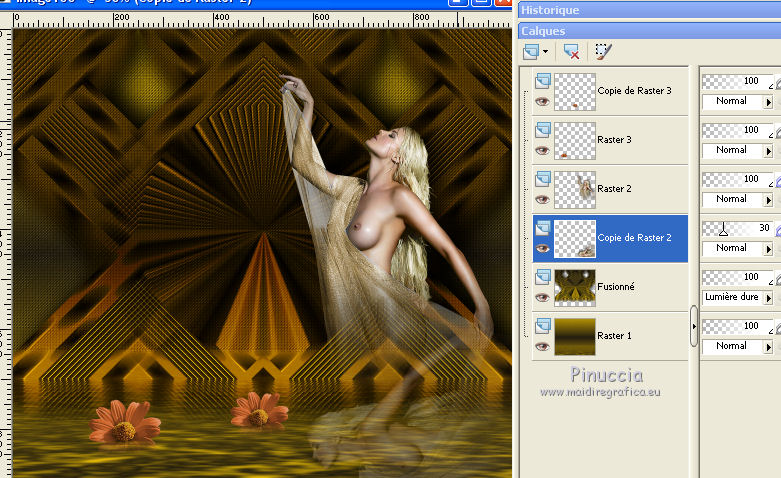Select the Raster 1 layer name
781x478 pixels.
(x=614, y=336)
